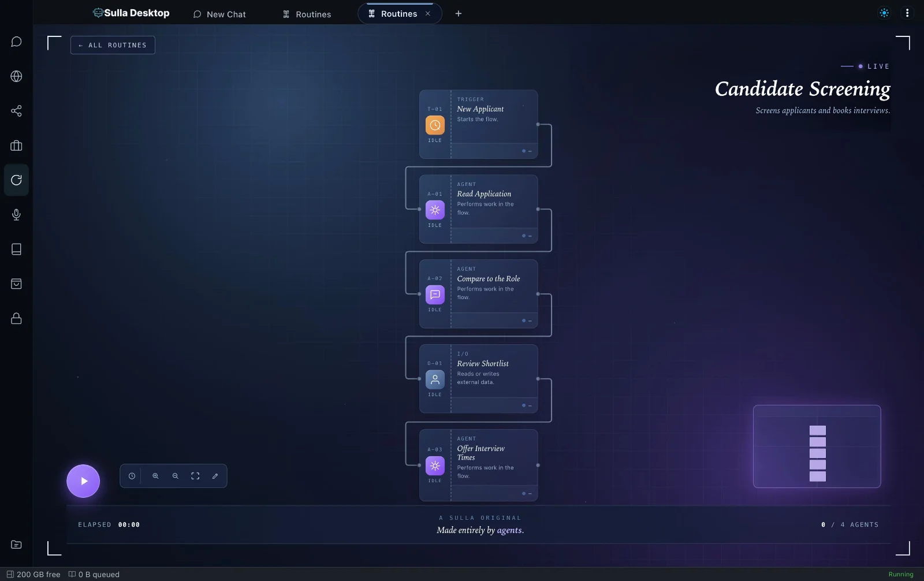Open the lock vault sidebar icon
Image resolution: width=924 pixels, height=581 pixels.
(x=16, y=319)
